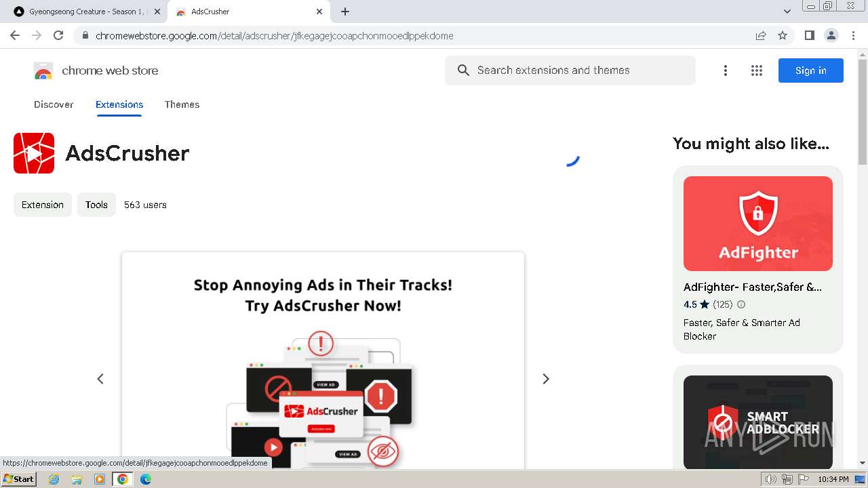This screenshot has height=488, width=868.
Task: Select the AdsCrusher browser tab
Action: tap(250, 12)
